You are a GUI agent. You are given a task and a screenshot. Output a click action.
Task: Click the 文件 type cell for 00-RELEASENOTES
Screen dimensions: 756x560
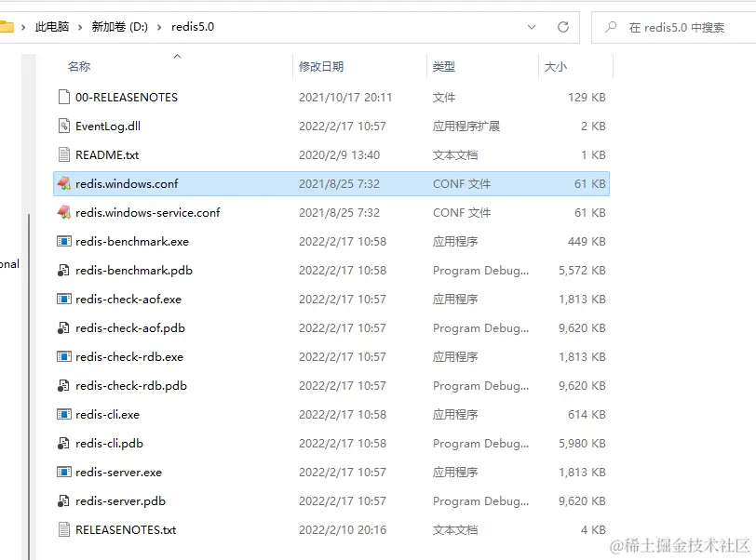(x=443, y=98)
